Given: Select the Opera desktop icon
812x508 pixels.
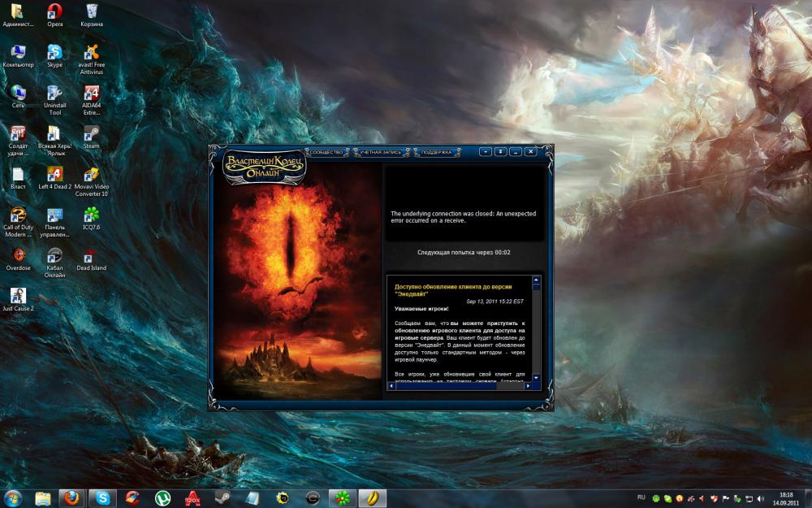Looking at the screenshot, I should [x=55, y=15].
